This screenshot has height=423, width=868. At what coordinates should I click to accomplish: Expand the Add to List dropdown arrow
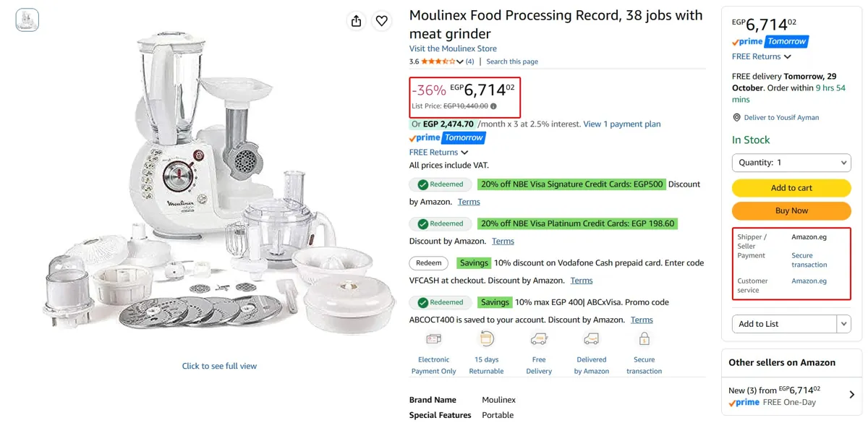tap(844, 324)
